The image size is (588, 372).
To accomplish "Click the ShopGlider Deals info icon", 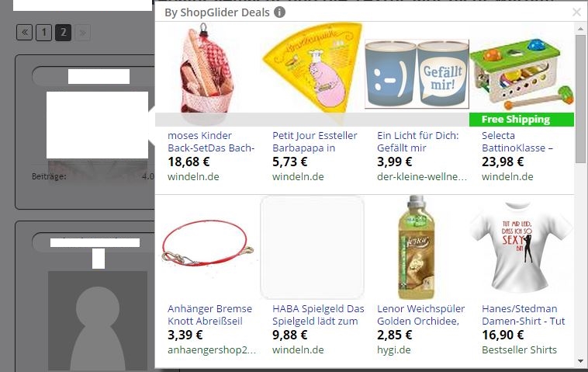I will point(279,12).
